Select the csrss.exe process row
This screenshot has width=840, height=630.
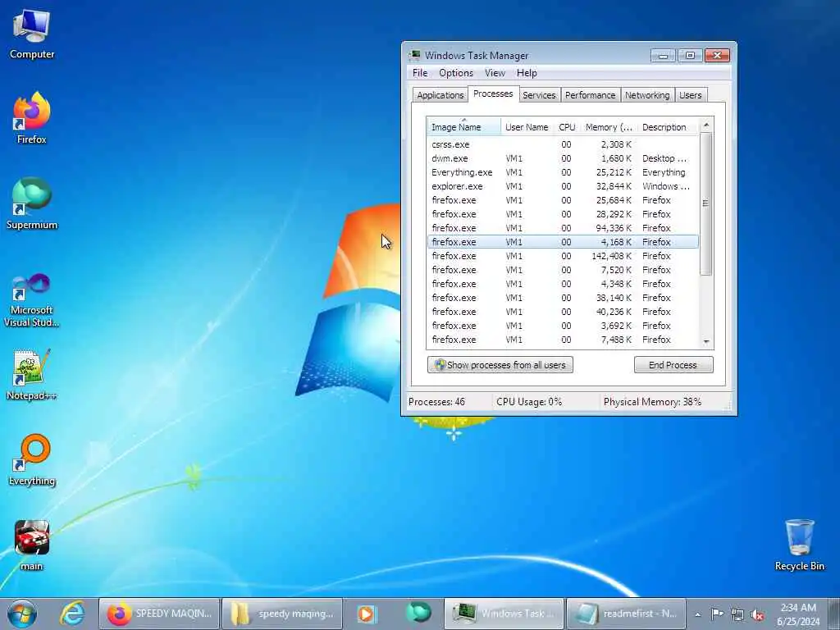pos(563,144)
